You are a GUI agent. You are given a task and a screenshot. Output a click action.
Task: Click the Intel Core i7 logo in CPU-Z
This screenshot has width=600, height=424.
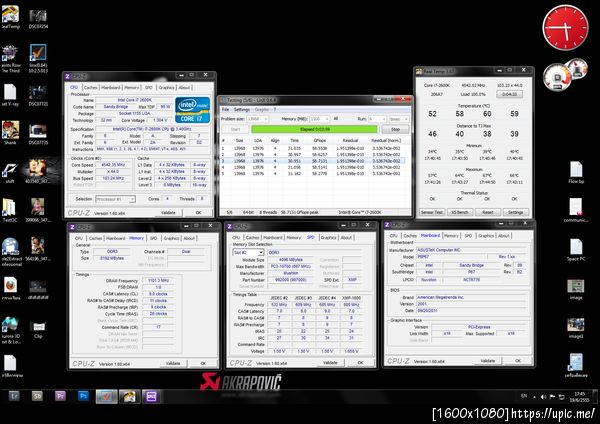[192, 110]
